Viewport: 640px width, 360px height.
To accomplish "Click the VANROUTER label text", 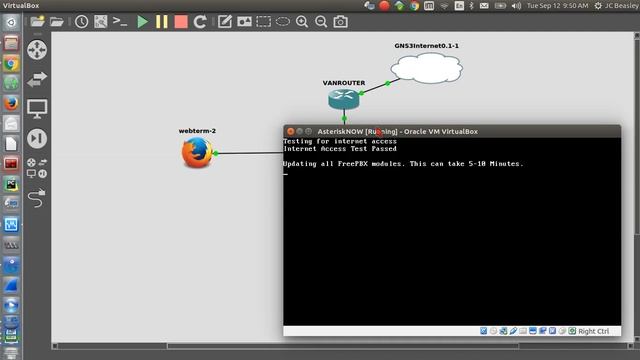I will (x=344, y=83).
